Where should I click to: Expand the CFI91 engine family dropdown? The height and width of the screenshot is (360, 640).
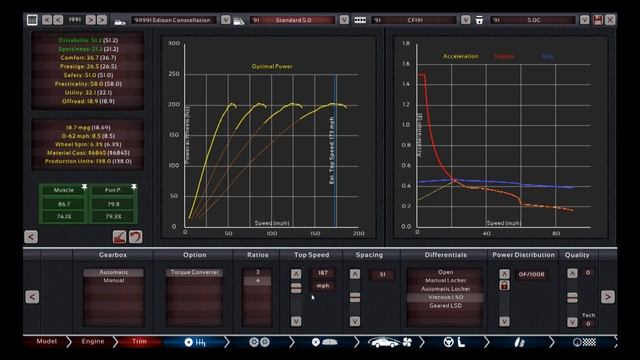click(x=465, y=20)
